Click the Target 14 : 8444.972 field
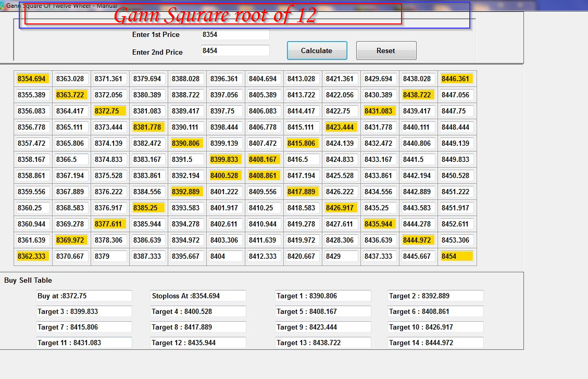The width and height of the screenshot is (588, 379). click(x=435, y=343)
